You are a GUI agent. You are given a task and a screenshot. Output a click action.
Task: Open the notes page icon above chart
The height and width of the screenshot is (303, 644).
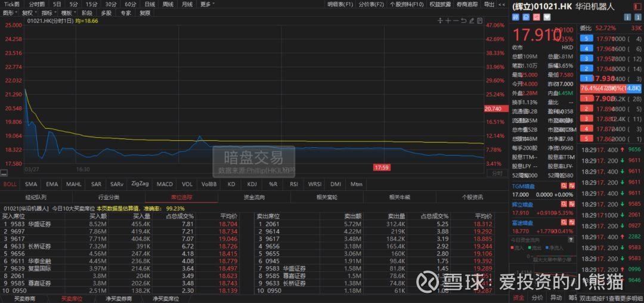point(479,21)
